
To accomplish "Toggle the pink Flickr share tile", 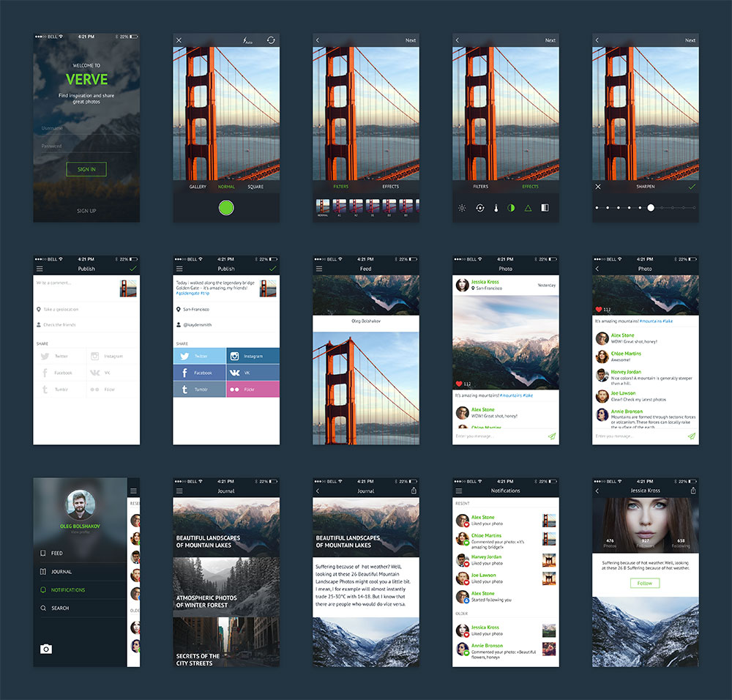I will 253,390.
